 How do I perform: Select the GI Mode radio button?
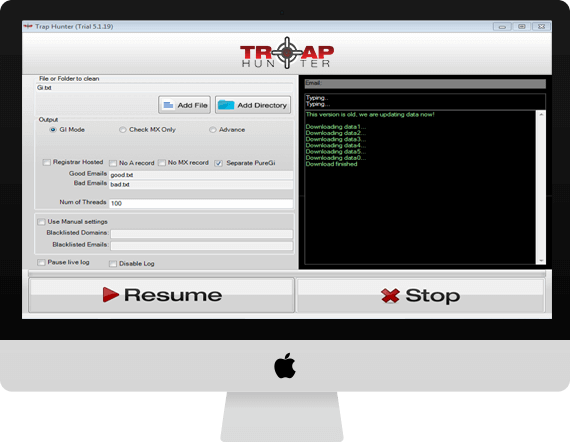click(x=53, y=130)
